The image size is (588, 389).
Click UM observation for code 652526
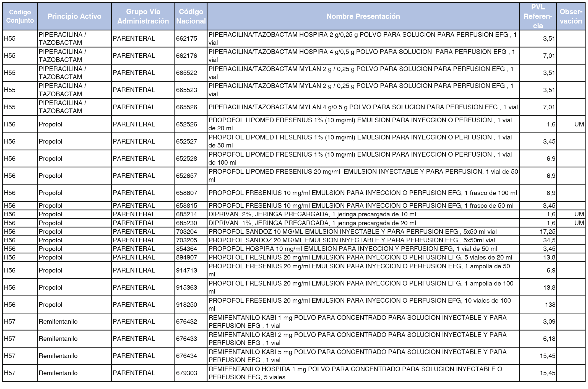(x=579, y=124)
